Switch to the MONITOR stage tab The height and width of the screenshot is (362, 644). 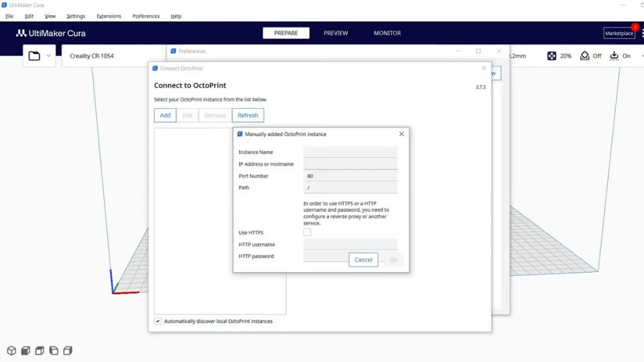(387, 33)
